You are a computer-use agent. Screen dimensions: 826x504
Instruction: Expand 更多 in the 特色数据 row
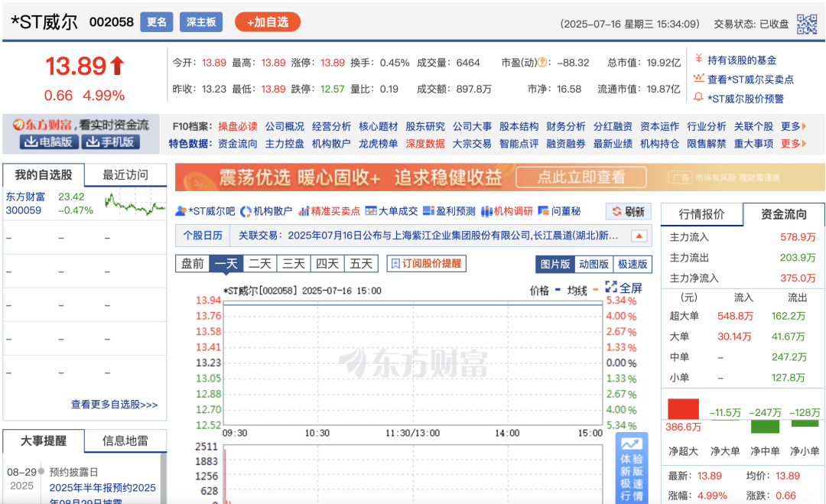[792, 142]
